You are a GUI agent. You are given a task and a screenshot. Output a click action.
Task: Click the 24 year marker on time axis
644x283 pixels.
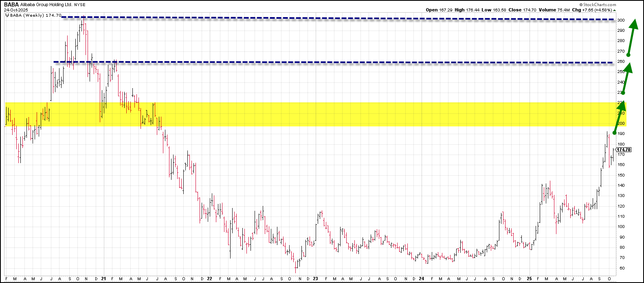pyautogui.click(x=421, y=279)
